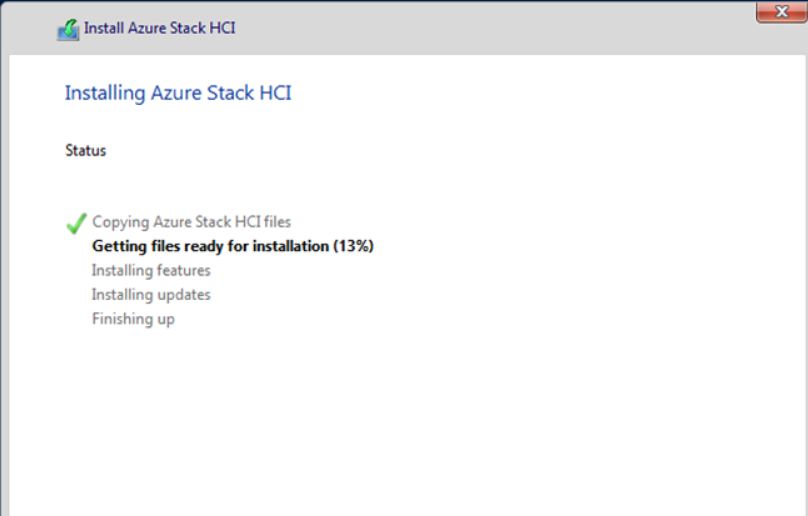The width and height of the screenshot is (808, 516).
Task: Click the word 'Installing' in the blue heading
Action: click(x=104, y=93)
